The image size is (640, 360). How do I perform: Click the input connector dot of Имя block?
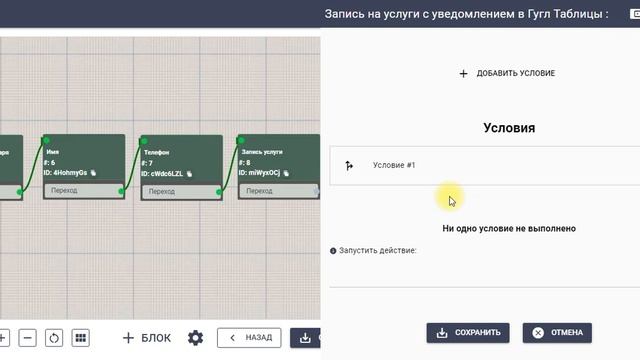coord(46,140)
